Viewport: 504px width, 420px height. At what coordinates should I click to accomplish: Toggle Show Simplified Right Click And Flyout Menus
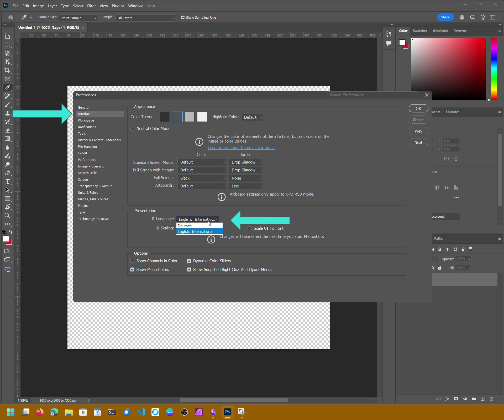click(x=189, y=270)
